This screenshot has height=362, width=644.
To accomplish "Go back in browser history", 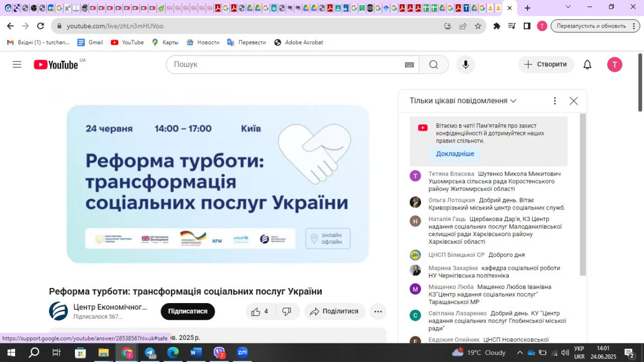I will click(10, 26).
